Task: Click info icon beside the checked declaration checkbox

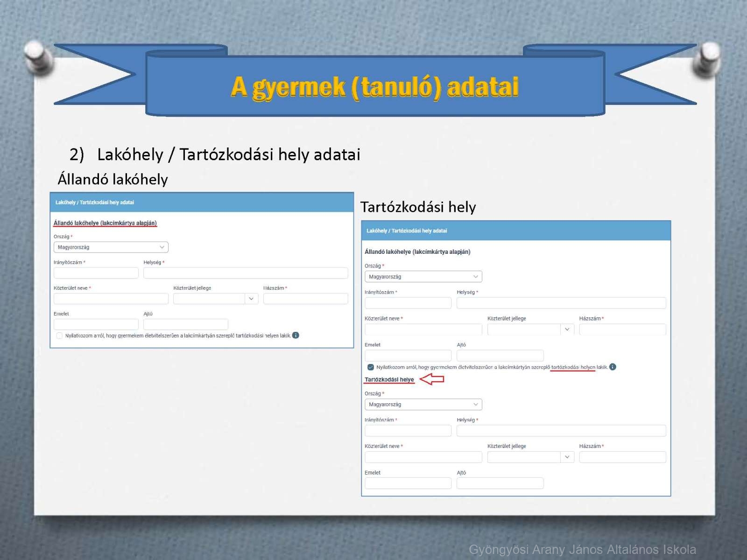Action: [613, 367]
